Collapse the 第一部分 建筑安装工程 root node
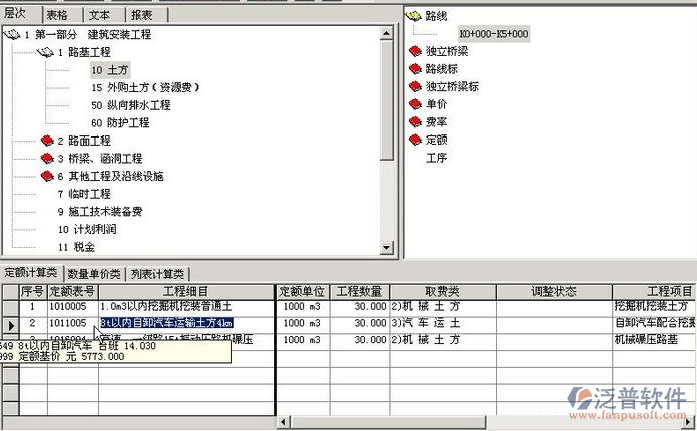Viewport: 697px width, 431px height. click(12, 35)
